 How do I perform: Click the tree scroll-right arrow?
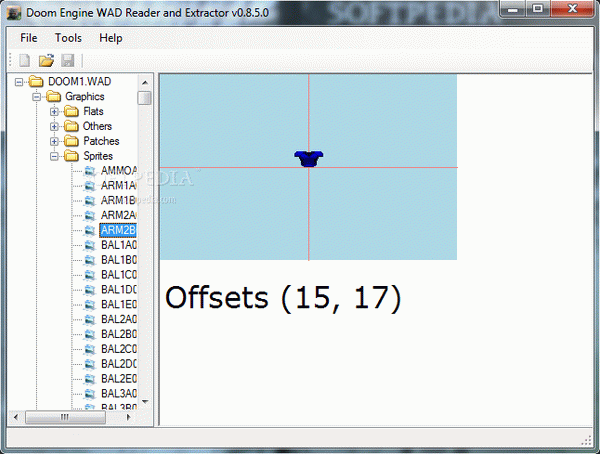click(129, 417)
